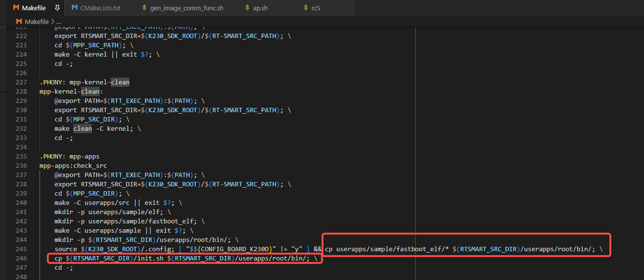Click the Makefile icon in the breadcrumb
644x280 pixels.
click(19, 21)
